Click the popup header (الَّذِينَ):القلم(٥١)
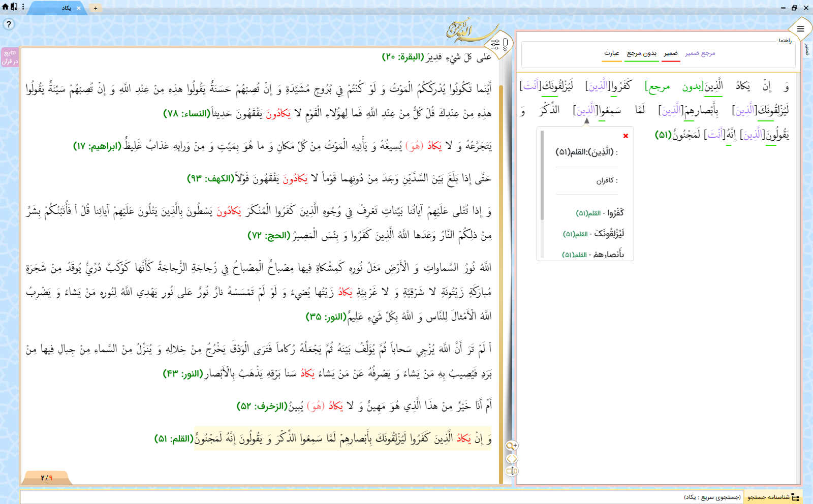The height and width of the screenshot is (504, 813). (x=585, y=152)
